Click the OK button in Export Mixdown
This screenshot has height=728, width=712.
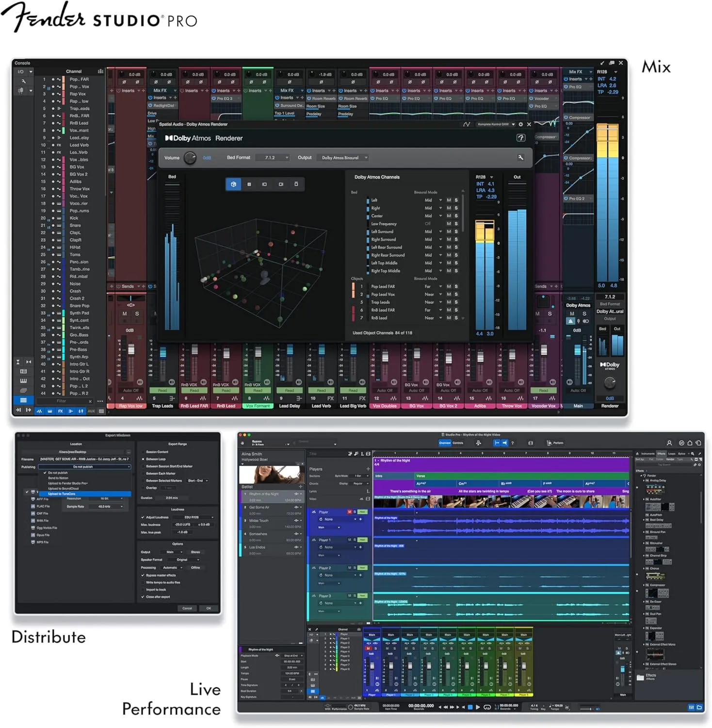pos(209,608)
